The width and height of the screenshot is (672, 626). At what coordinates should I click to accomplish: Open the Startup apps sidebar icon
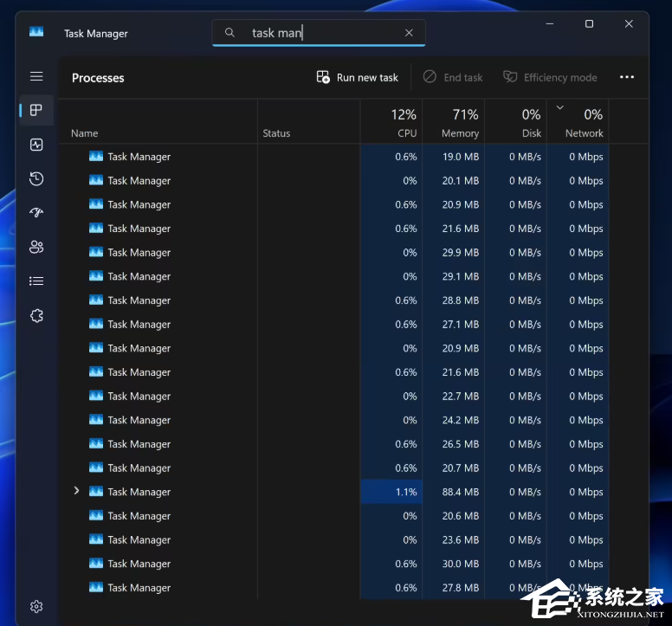[x=36, y=212]
